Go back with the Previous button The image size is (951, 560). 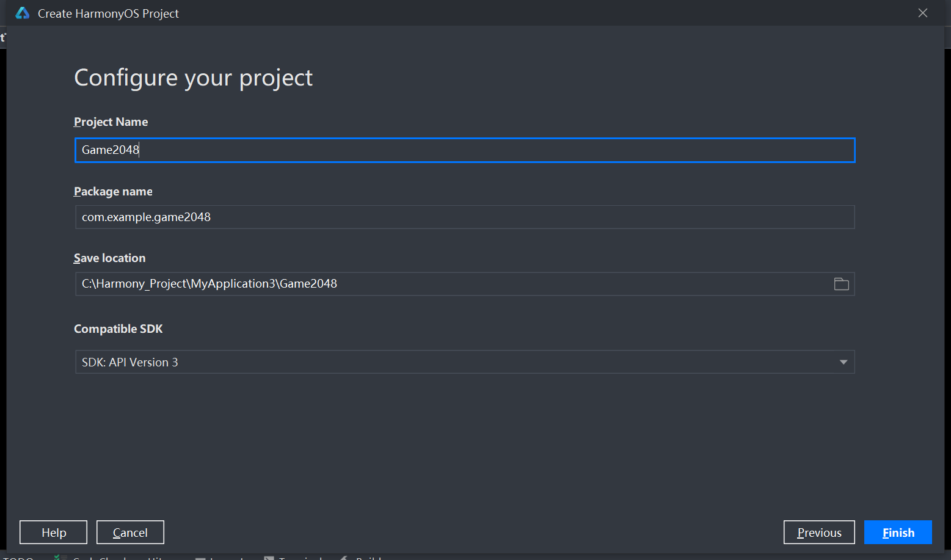tap(819, 533)
